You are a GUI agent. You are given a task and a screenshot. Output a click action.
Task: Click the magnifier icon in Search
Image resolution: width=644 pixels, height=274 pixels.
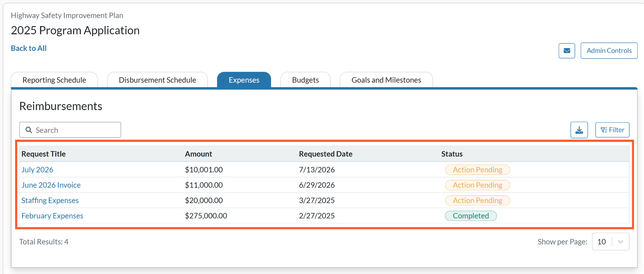(29, 130)
